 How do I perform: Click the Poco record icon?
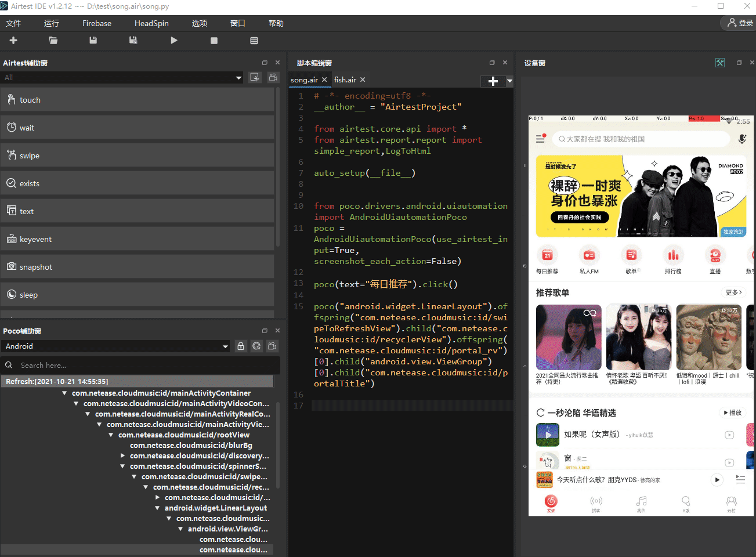[x=272, y=346]
